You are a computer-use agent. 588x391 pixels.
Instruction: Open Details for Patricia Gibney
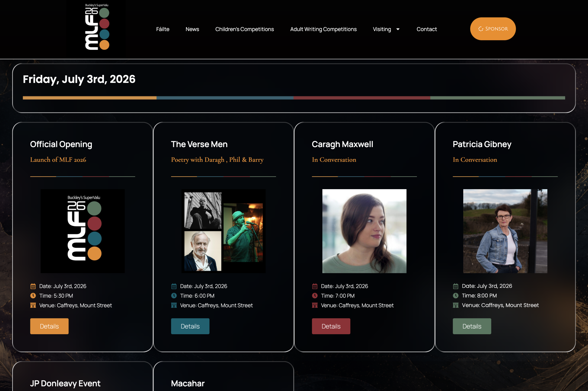pyautogui.click(x=472, y=326)
